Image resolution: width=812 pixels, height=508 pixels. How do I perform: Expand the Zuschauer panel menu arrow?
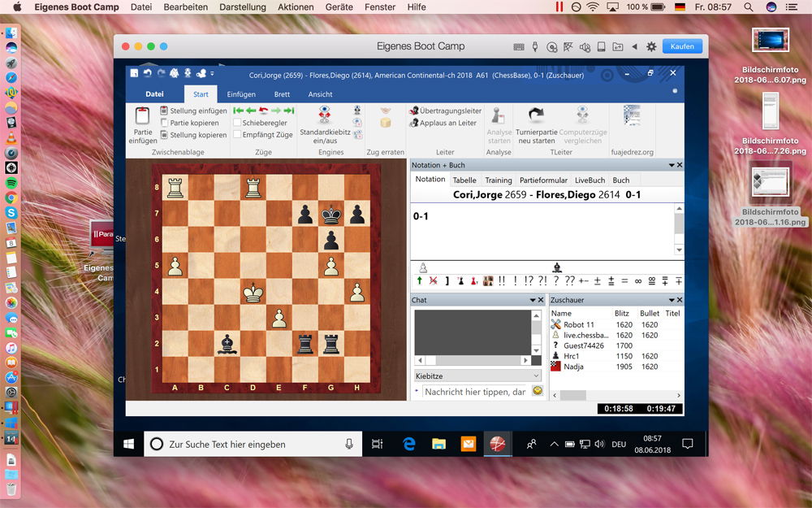pyautogui.click(x=672, y=300)
